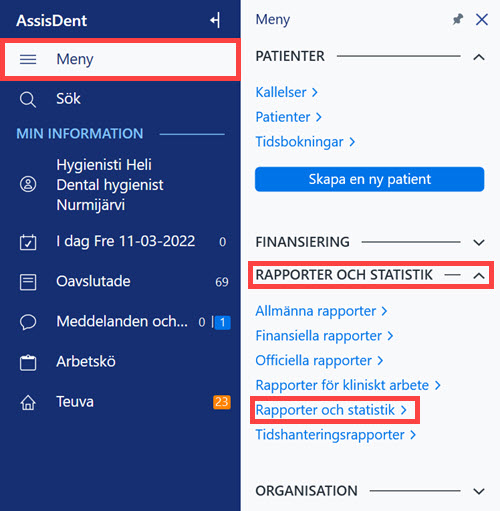Click the calendar check icon for I dag

(x=28, y=242)
